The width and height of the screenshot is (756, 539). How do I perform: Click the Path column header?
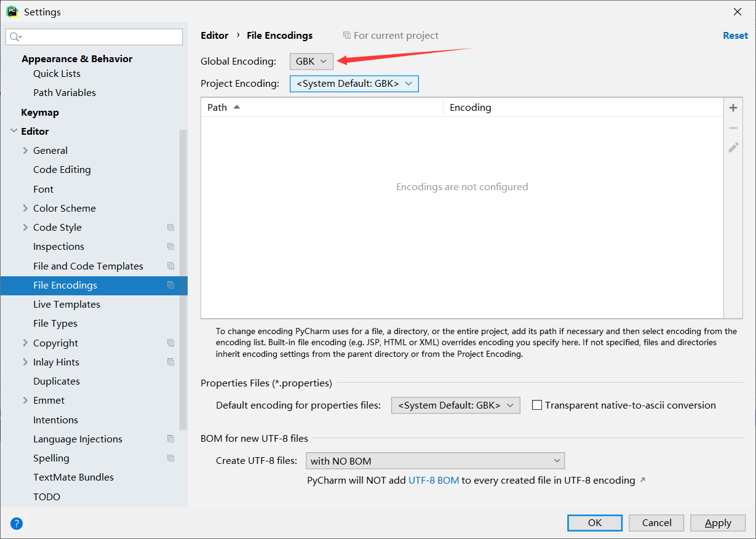click(x=322, y=107)
